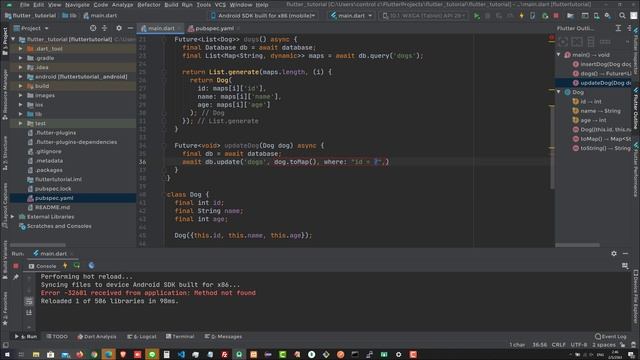The image size is (640, 360).
Task: Open DevTools blue icon in Run panel
Action: tap(91, 266)
